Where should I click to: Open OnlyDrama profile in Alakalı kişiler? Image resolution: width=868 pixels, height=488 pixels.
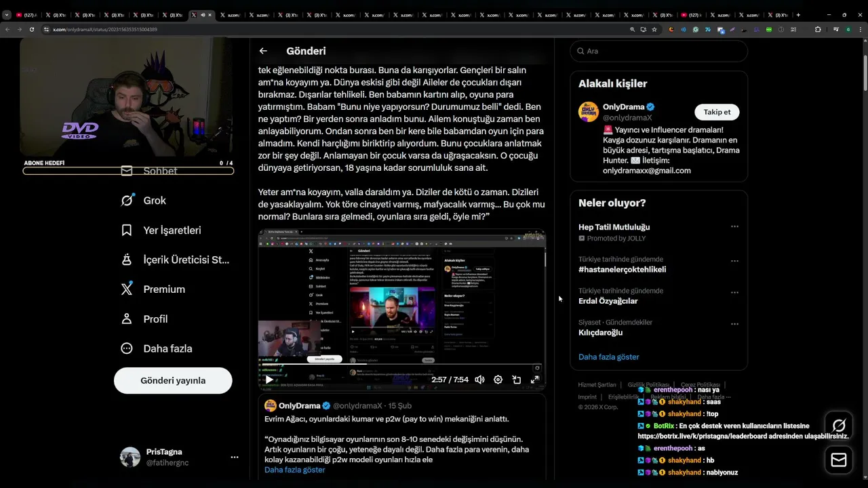625,107
